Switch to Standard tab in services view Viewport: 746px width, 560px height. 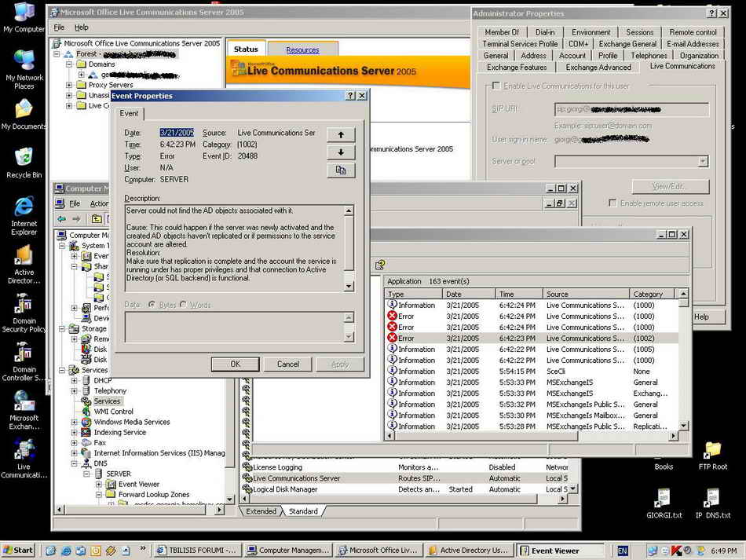(x=303, y=511)
